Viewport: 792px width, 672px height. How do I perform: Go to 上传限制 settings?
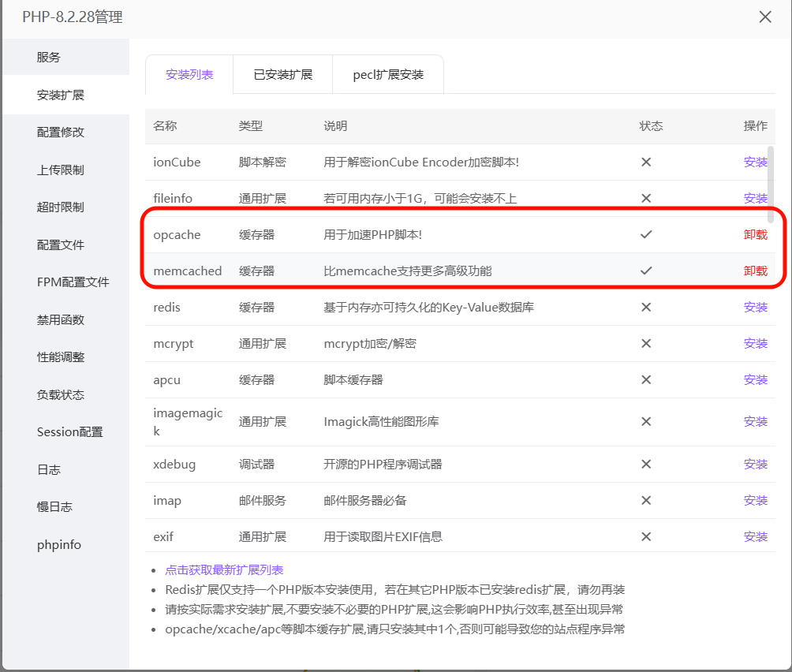(x=61, y=170)
